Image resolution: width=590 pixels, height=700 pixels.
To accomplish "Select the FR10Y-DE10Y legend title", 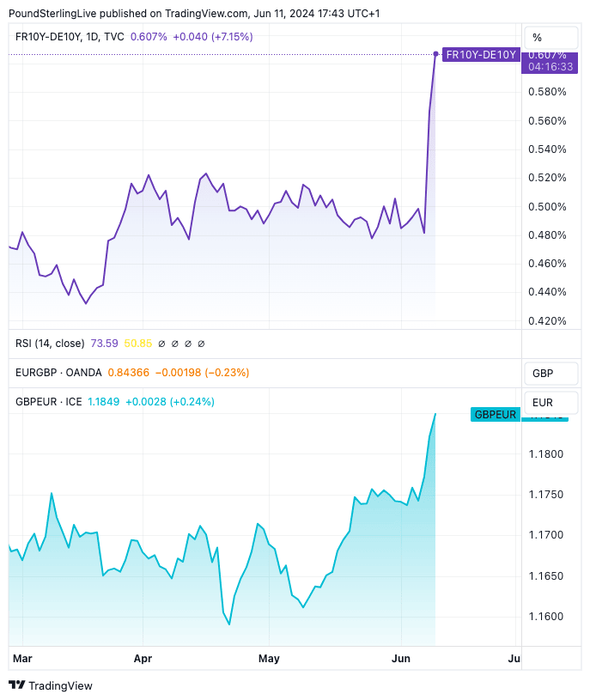I will tap(49, 36).
